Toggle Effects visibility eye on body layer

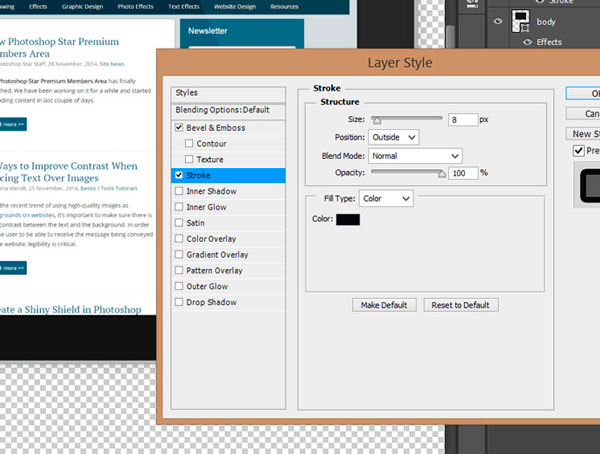(x=527, y=42)
